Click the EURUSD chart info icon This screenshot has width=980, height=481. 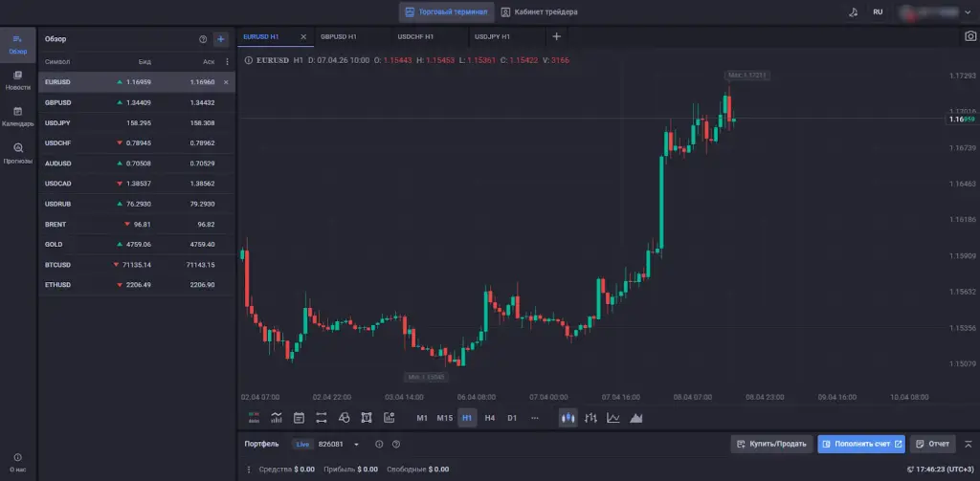[x=248, y=60]
